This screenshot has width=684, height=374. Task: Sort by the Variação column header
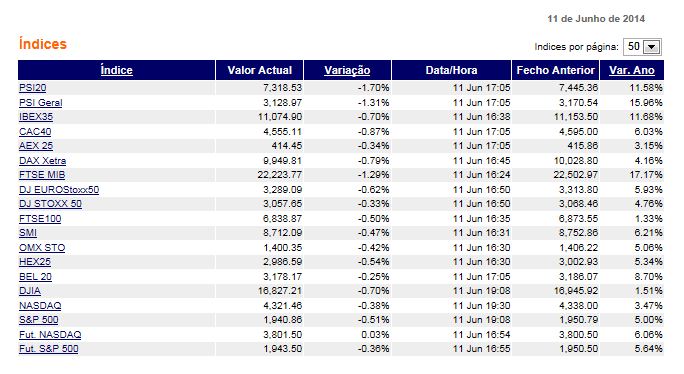point(347,70)
